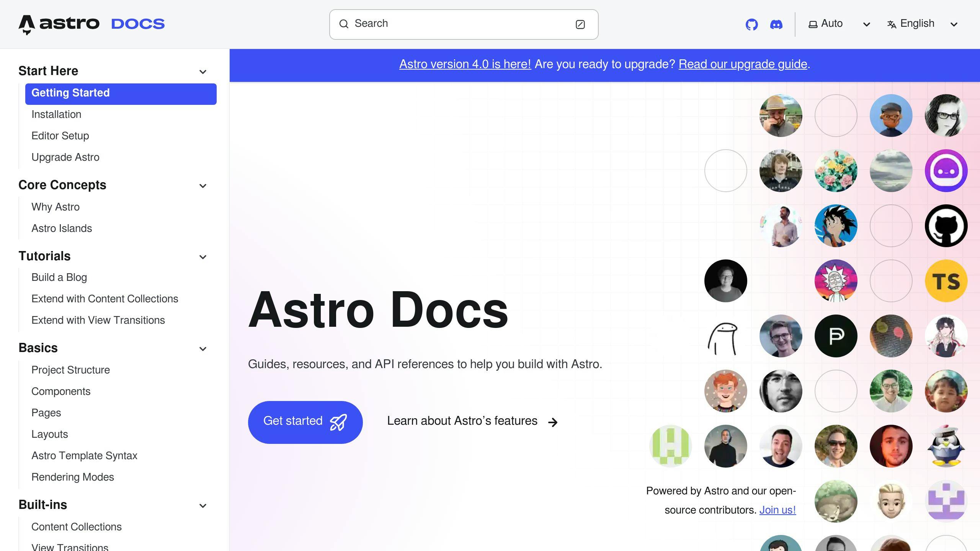Click the Join us! link
The width and height of the screenshot is (980, 551).
777,510
